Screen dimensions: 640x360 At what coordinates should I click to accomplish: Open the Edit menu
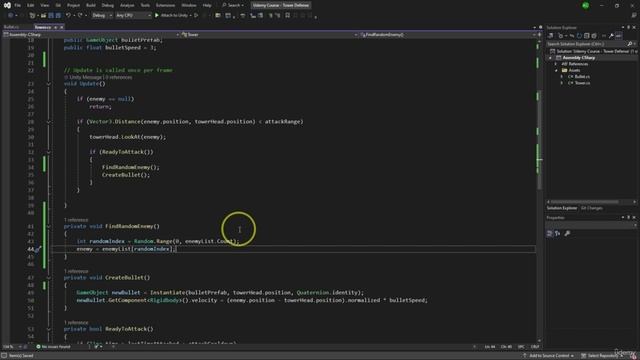[x=31, y=5]
